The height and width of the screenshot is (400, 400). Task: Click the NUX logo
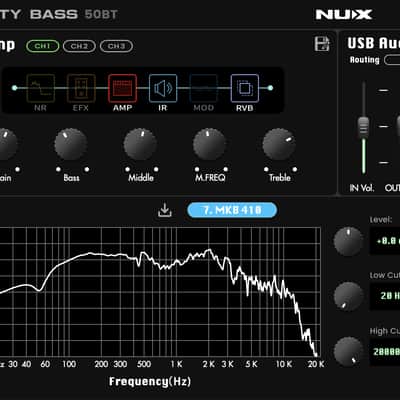344,14
